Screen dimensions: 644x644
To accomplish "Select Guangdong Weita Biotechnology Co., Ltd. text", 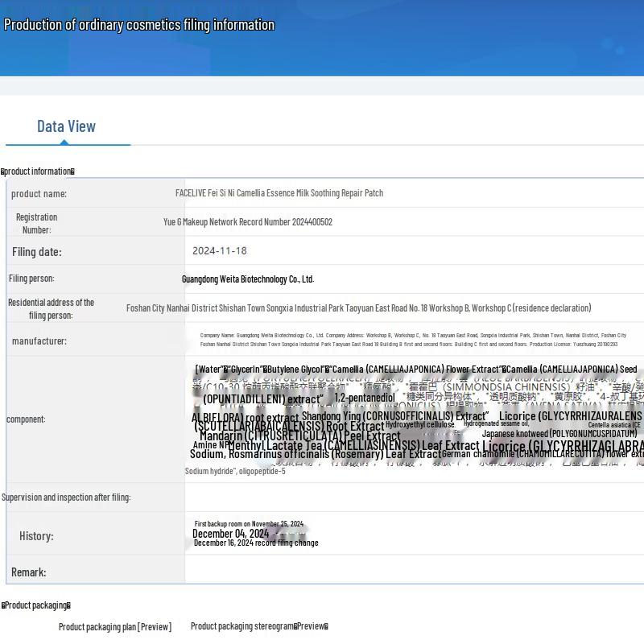I will click(x=248, y=279).
